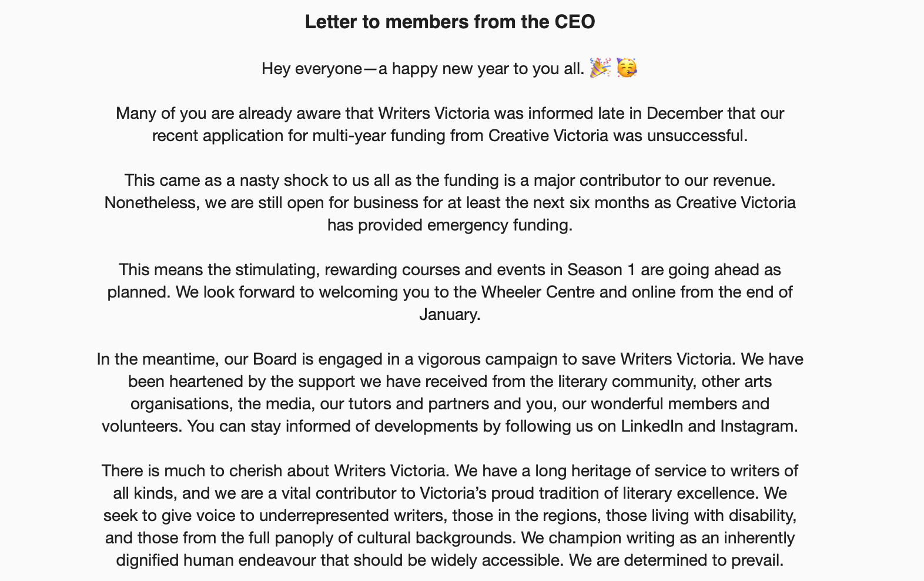The image size is (924, 581).
Task: Click the party popper emoji
Action: (x=600, y=68)
